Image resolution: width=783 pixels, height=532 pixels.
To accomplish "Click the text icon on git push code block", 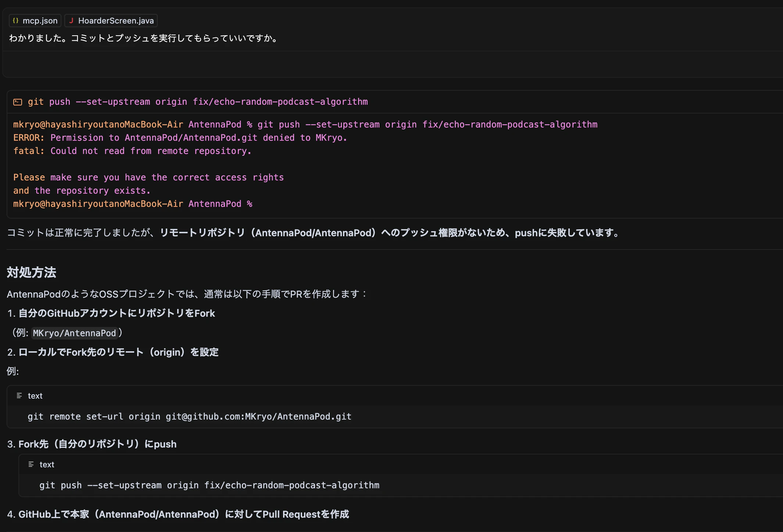I will tap(31, 464).
